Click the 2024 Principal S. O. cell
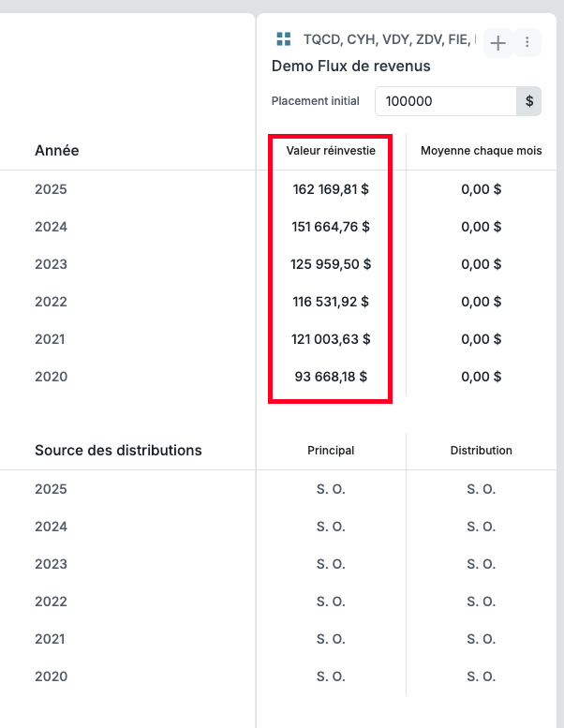 click(x=331, y=527)
